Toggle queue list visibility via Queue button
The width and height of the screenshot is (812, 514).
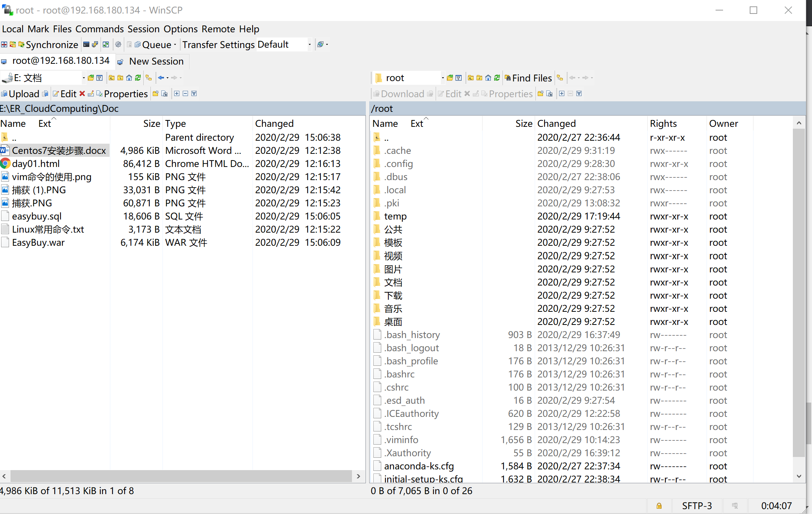coord(156,45)
